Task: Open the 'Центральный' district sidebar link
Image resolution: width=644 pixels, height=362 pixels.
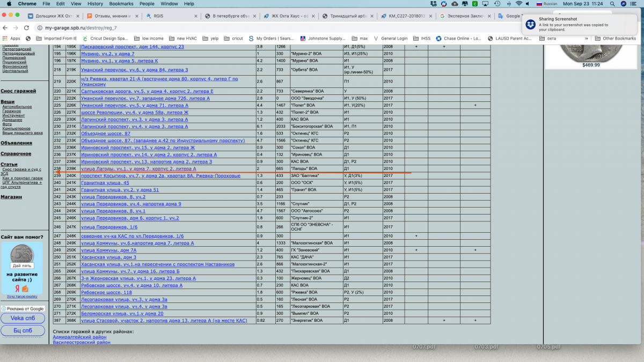Action: pos(15,71)
